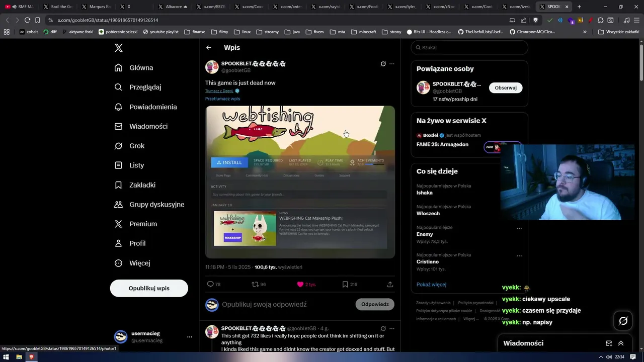Click Obserwuj to follow SPOOKBLET
644x362 pixels.
[x=506, y=87]
